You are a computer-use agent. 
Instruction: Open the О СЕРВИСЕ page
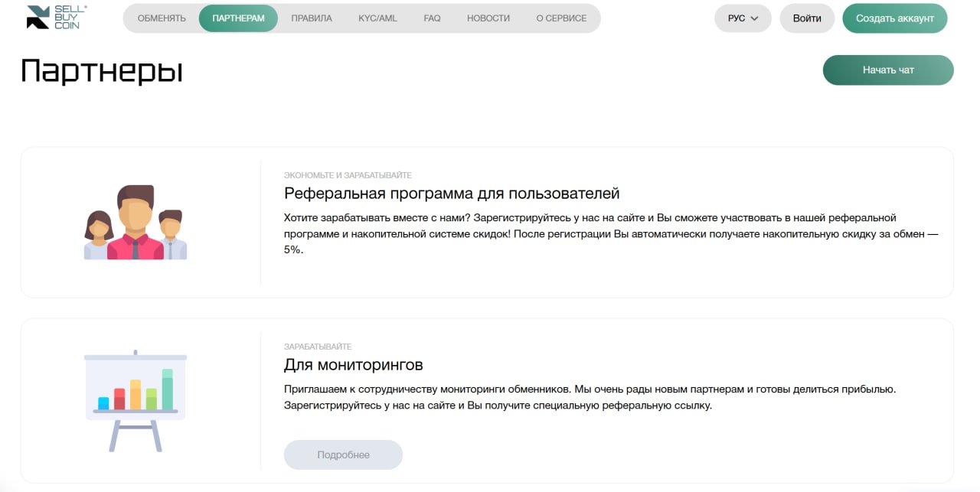coord(561,18)
